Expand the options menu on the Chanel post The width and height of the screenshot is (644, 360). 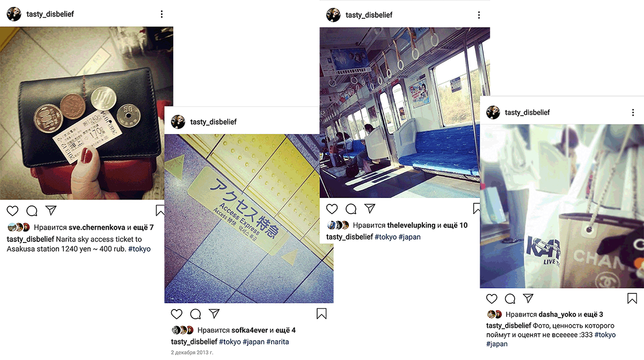633,113
